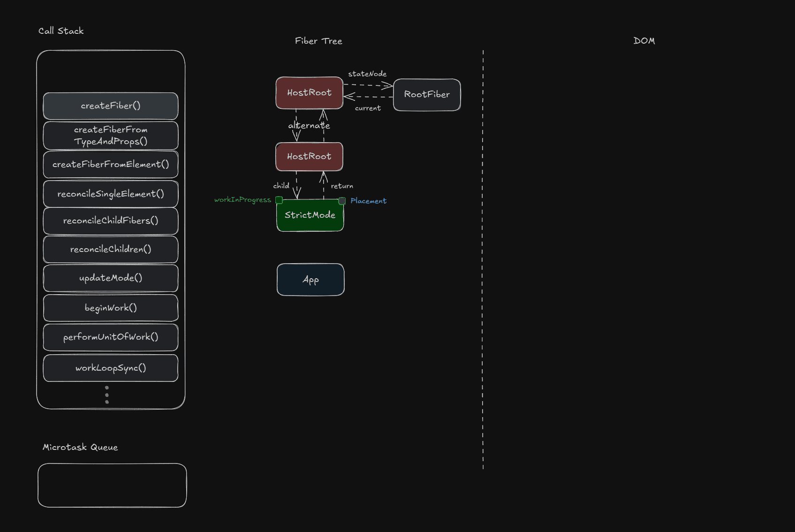Select the performUnitOfWork() frame
Viewport: 795px width, 532px height.
pyautogui.click(x=111, y=337)
